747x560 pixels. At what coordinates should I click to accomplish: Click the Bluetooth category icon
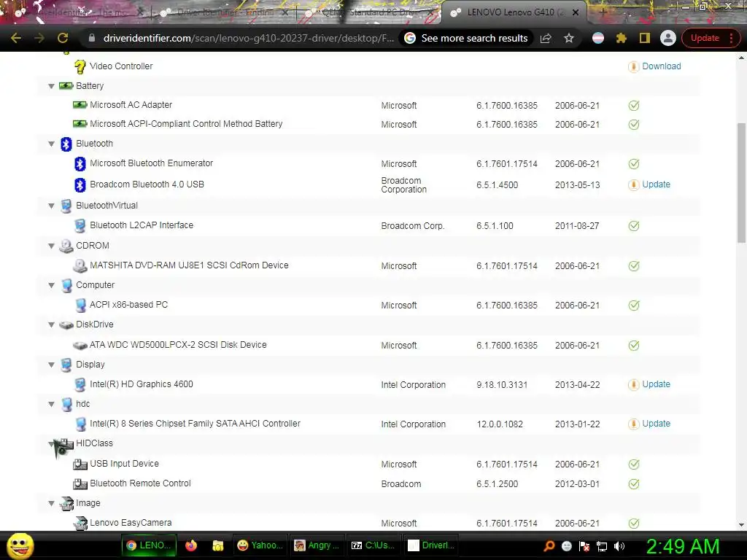[66, 144]
